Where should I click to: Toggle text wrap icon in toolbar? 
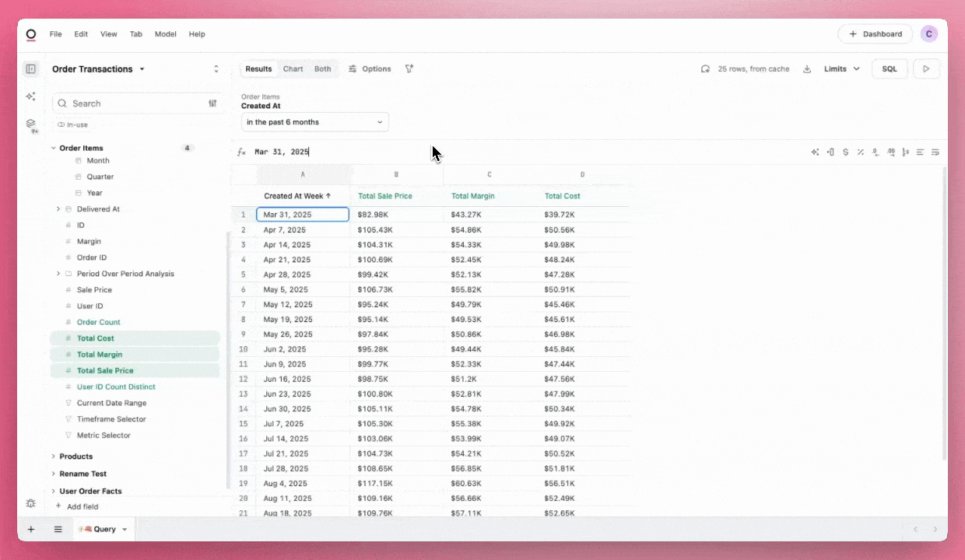point(935,152)
